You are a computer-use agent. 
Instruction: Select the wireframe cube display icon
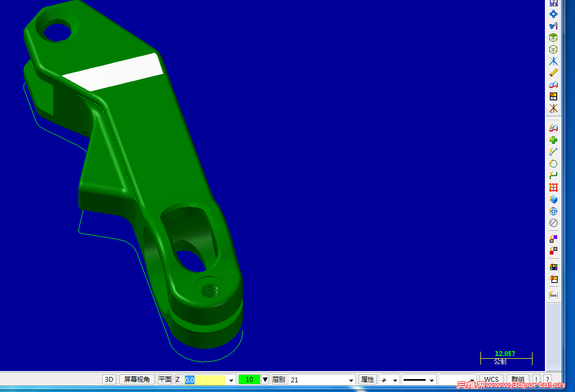point(554,49)
